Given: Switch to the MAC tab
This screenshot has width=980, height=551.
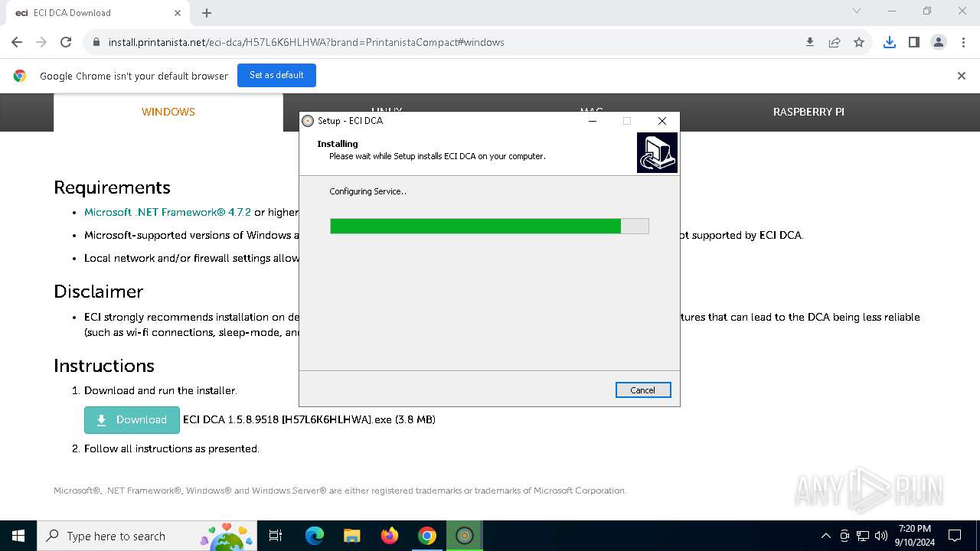Looking at the screenshot, I should point(592,111).
